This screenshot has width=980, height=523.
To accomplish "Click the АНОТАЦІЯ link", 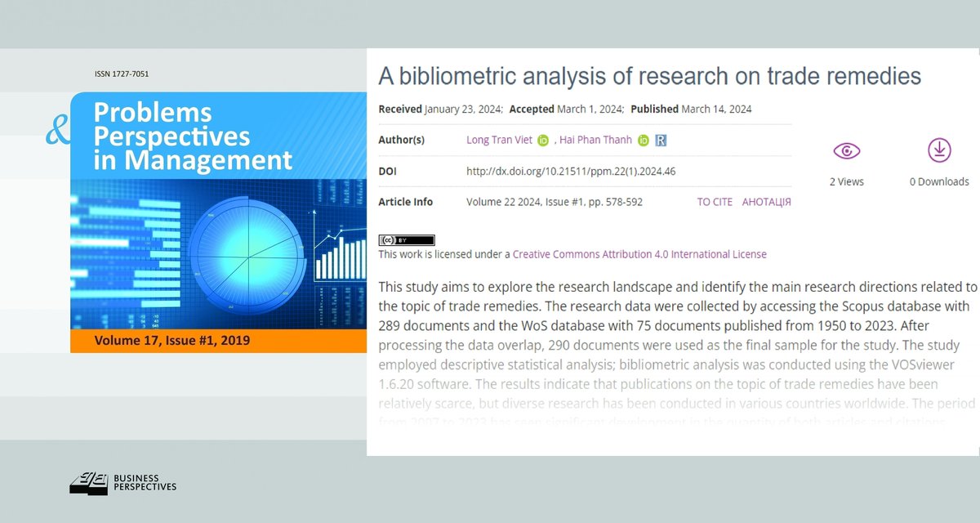I will tap(766, 202).
